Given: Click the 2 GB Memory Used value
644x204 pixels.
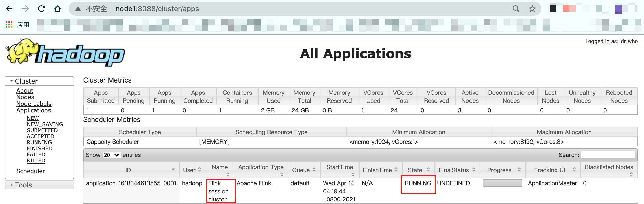Looking at the screenshot, I should coord(268,110).
